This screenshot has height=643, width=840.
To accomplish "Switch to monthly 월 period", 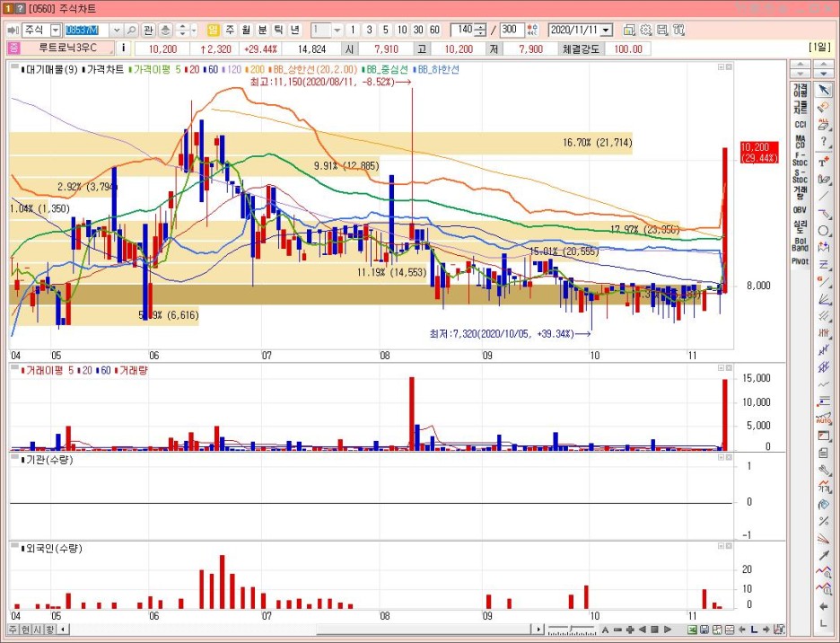I will [x=246, y=30].
